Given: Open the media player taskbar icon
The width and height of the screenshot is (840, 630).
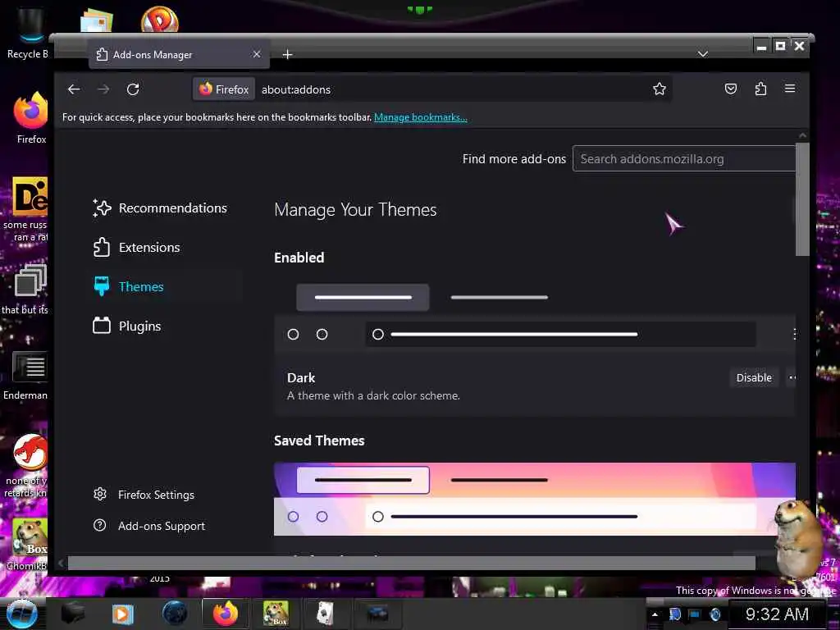Looking at the screenshot, I should 122,614.
